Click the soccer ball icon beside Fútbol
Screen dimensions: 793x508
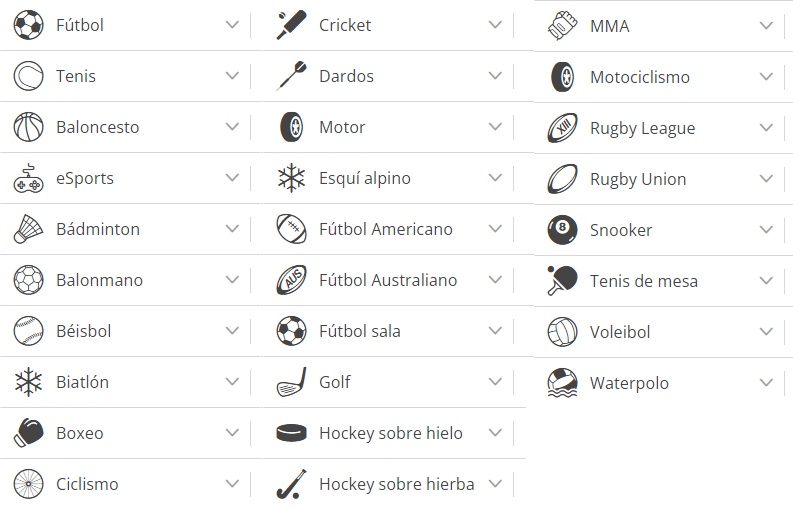(28, 25)
